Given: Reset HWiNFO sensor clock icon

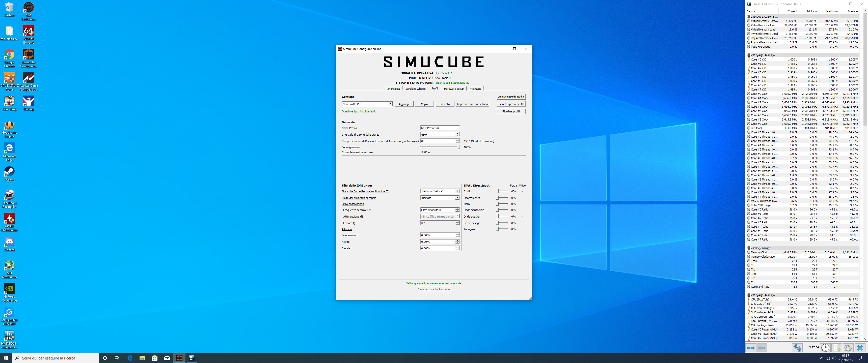Looking at the screenshot, I should click(825, 348).
